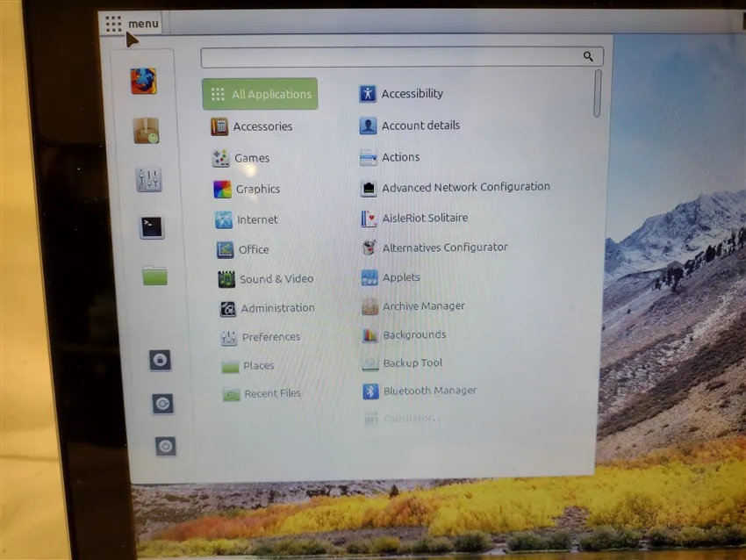Open the green Files folder icon

coord(154,276)
